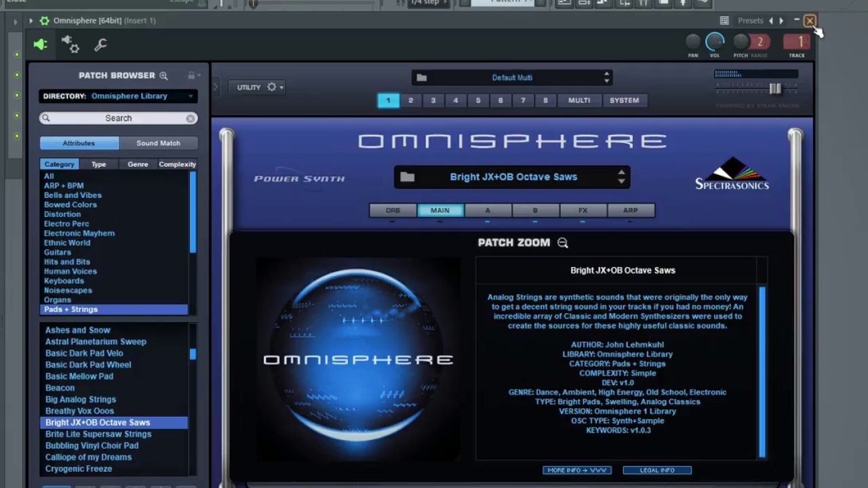Select part 3 button
Screen dimensions: 868x488
point(433,100)
